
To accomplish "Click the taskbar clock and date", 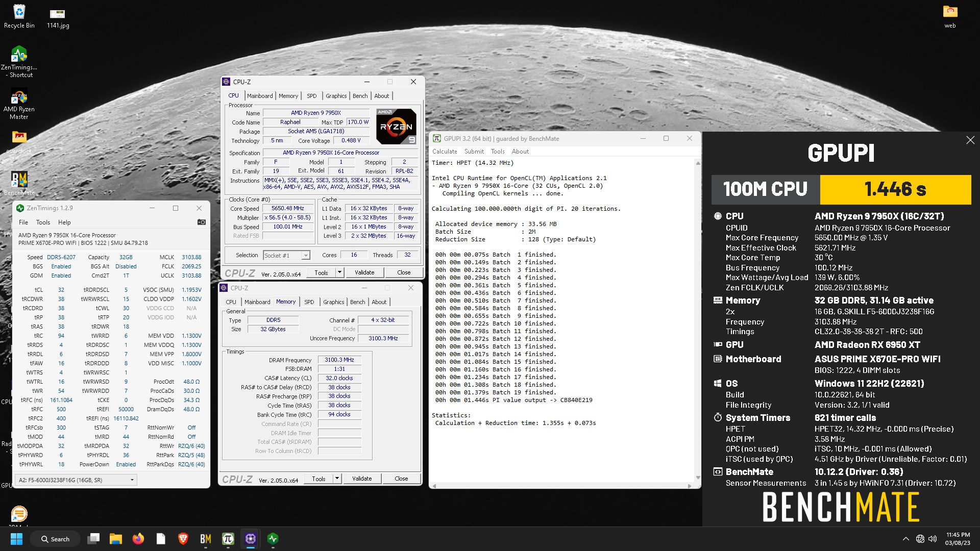I will coord(958,539).
